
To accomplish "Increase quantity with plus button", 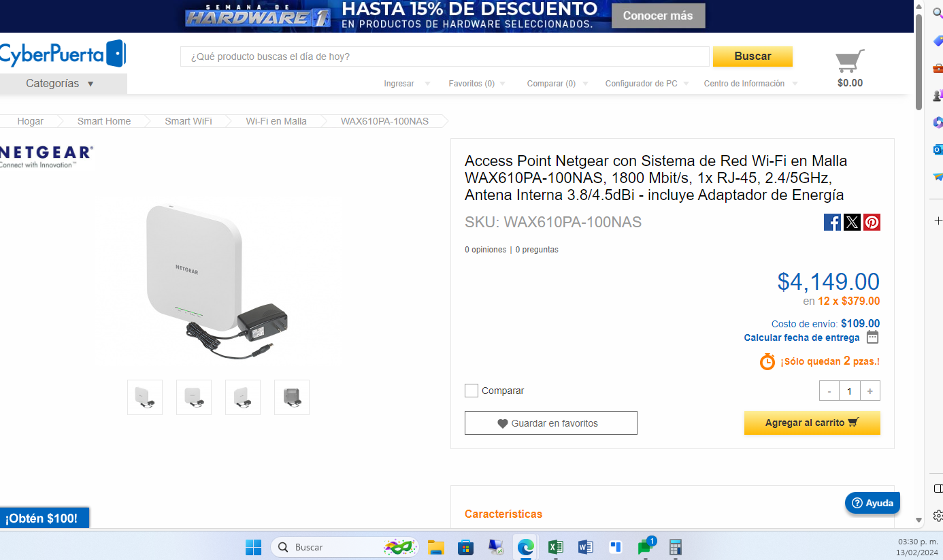I will (x=870, y=391).
